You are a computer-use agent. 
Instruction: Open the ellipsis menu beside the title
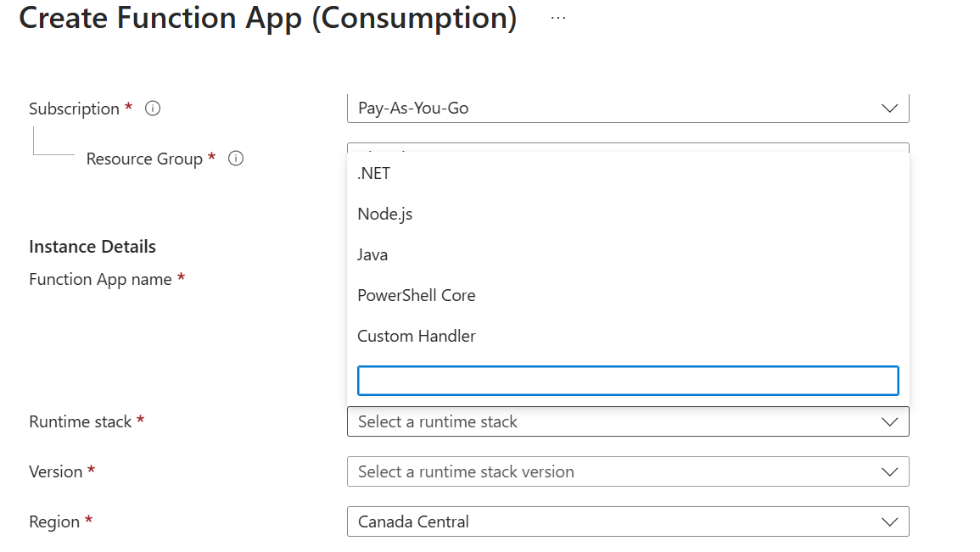coord(558,18)
